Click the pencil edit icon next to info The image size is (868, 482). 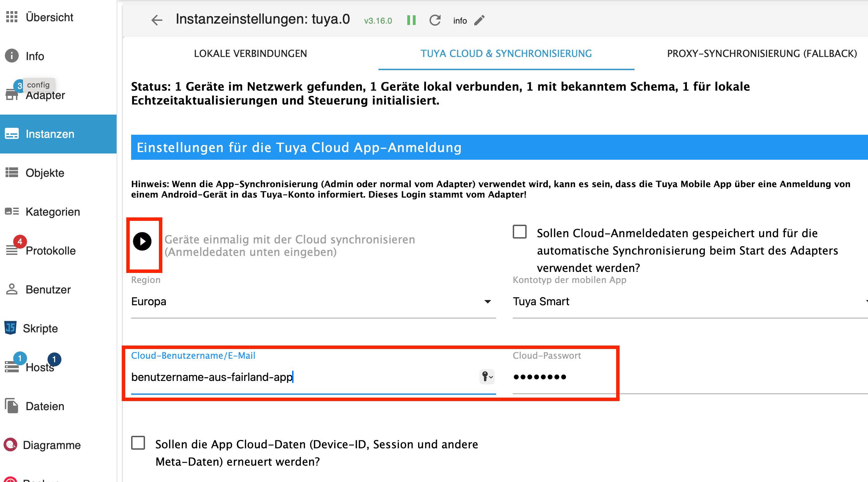(479, 20)
